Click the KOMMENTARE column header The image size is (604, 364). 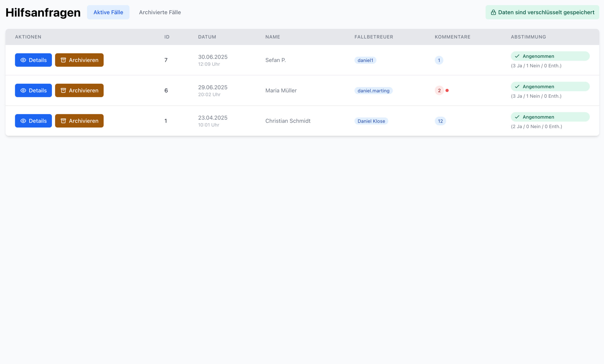pyautogui.click(x=452, y=37)
